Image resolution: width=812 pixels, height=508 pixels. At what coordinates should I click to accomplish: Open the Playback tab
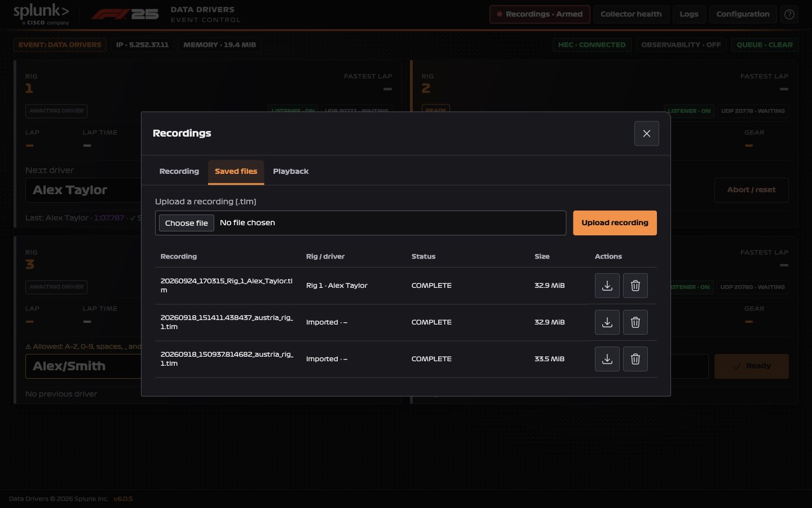click(291, 172)
